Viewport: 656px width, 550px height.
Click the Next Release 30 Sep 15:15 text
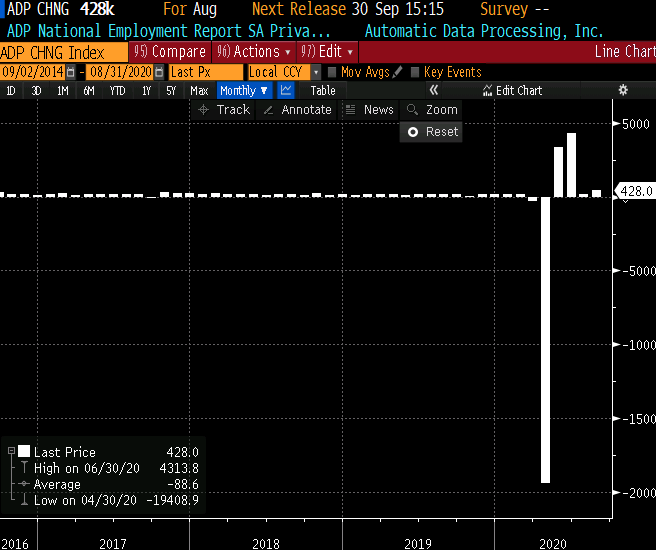point(348,9)
